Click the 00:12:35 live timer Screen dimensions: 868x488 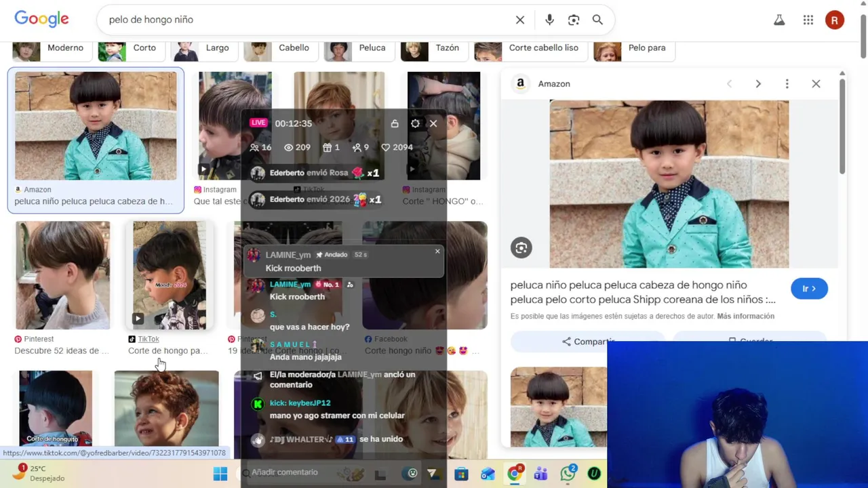pos(294,123)
